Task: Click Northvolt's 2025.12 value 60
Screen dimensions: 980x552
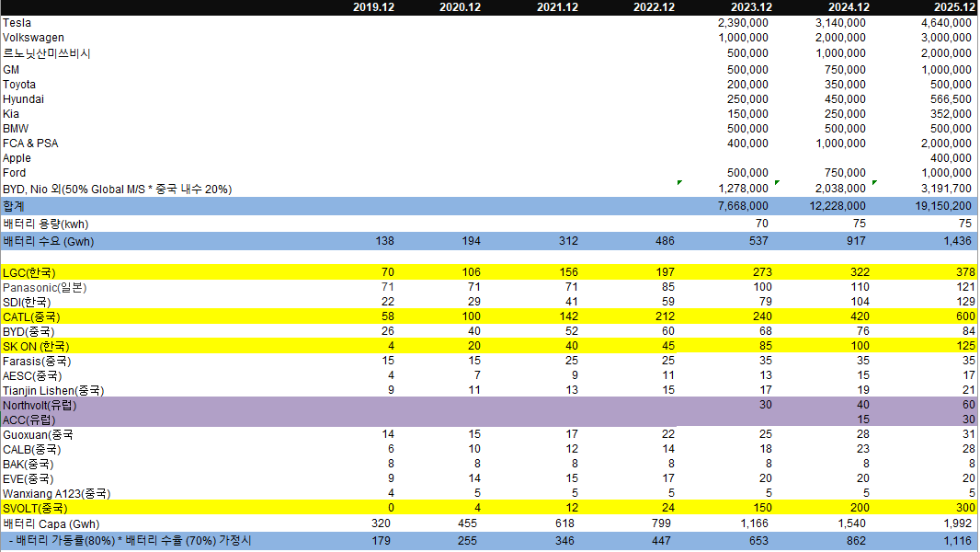Action: click(968, 405)
